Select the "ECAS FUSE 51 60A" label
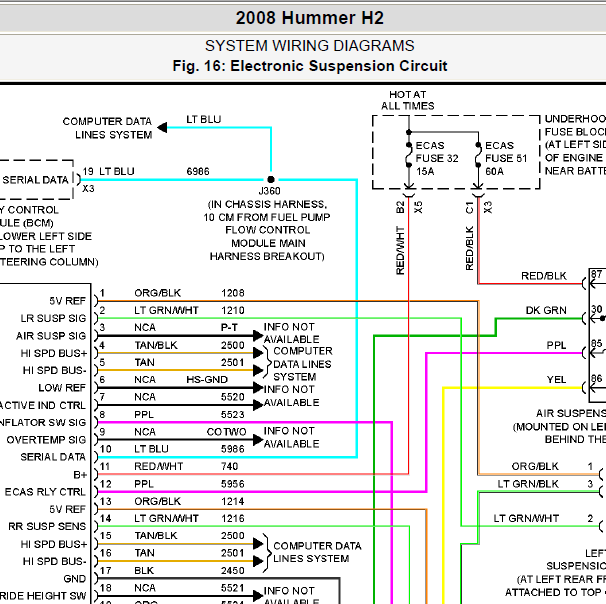The height and width of the screenshot is (604, 606). click(506, 158)
